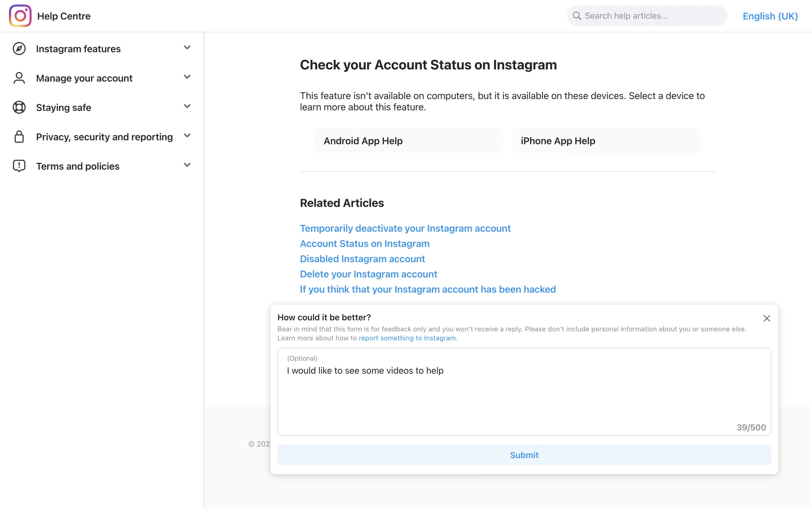The height and width of the screenshot is (508, 812).
Task: Expand the Manage your account chevron
Action: point(187,77)
